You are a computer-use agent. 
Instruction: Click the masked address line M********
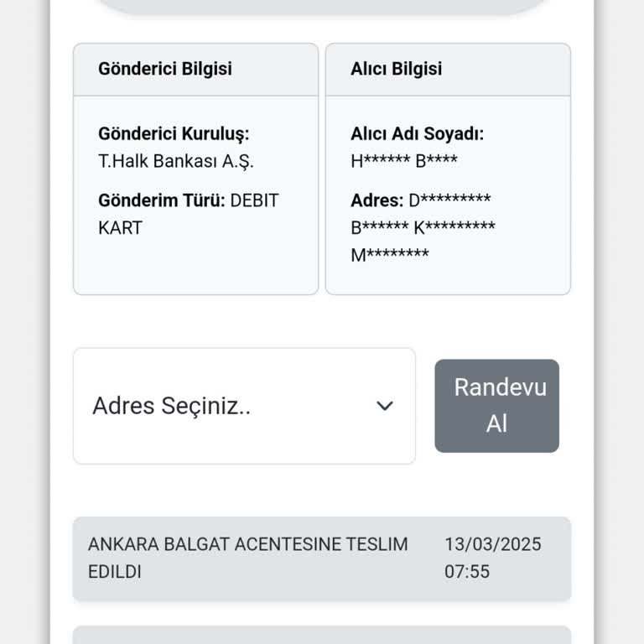point(389,255)
